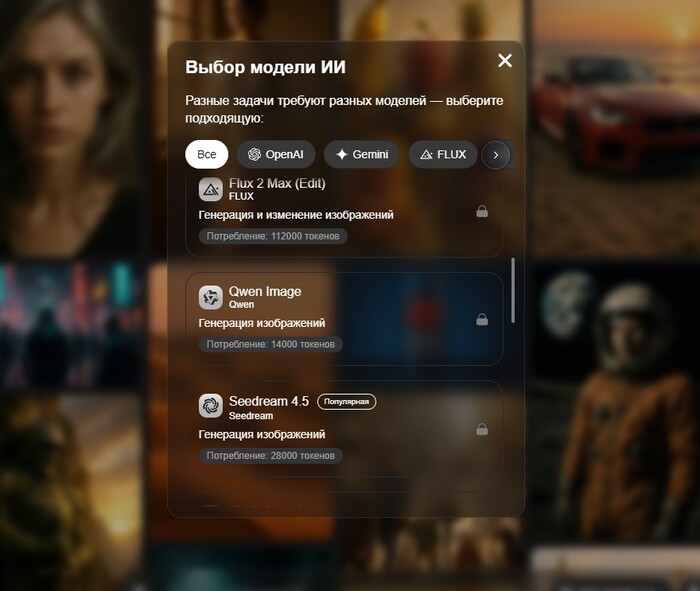Click the Seedream 4.5 model logo

210,405
